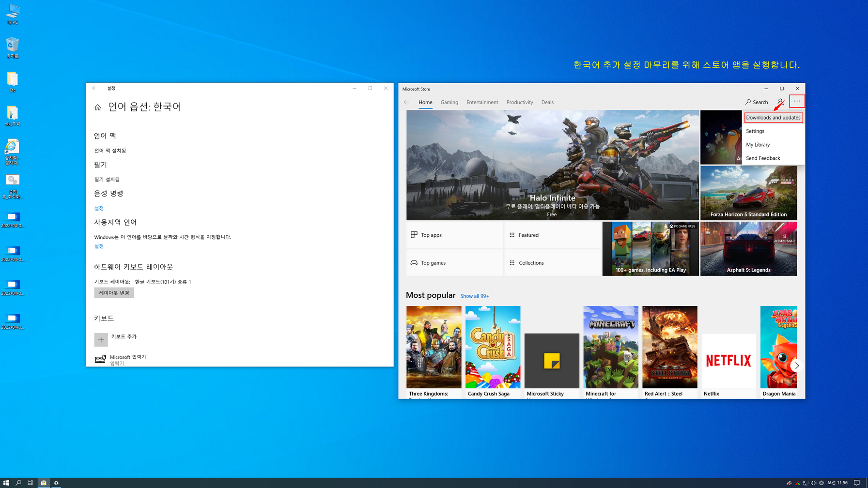The height and width of the screenshot is (488, 868).
Task: Show next Most popular apps arrow
Action: [x=796, y=366]
